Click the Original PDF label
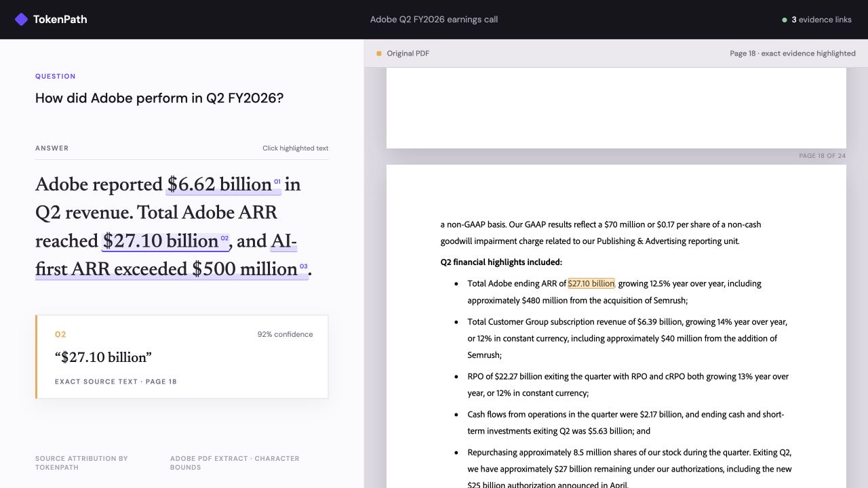This screenshot has height=488, width=868. point(408,54)
